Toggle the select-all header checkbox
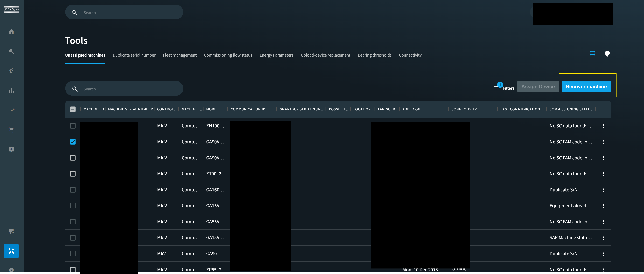 point(73,109)
